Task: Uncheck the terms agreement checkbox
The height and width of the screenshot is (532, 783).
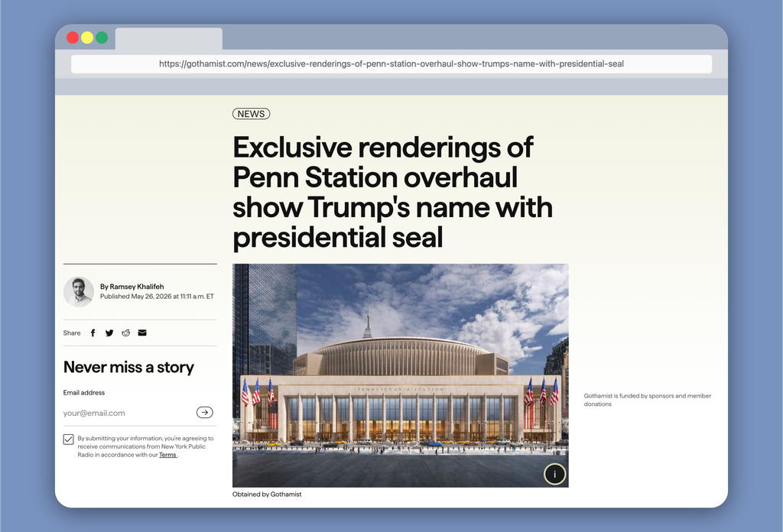Action: (68, 440)
